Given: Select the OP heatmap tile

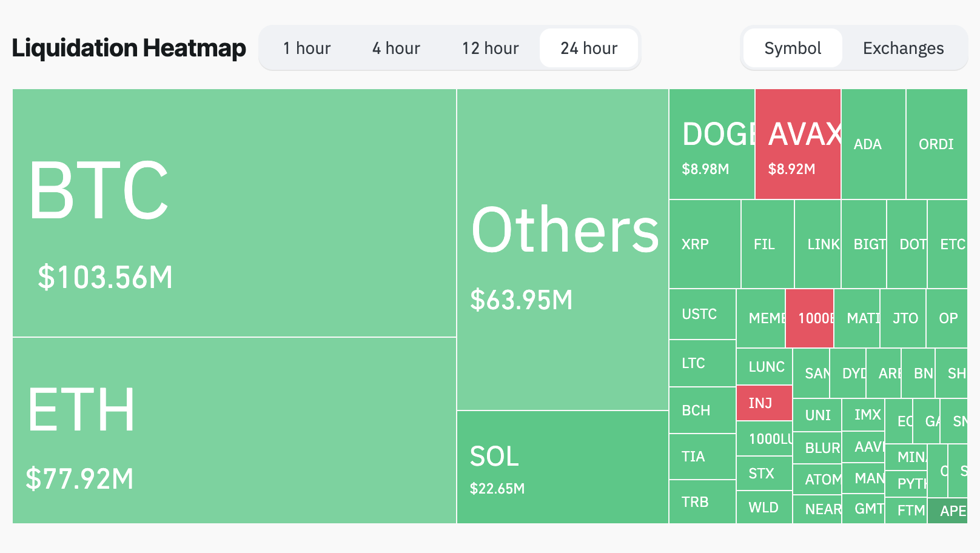Looking at the screenshot, I should tap(947, 318).
